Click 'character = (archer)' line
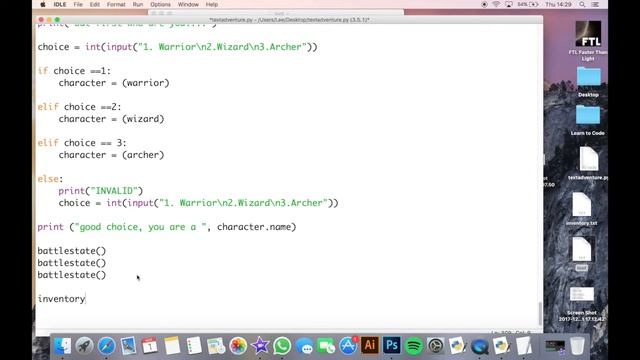Viewport: 640px width, 360px height. (x=111, y=155)
